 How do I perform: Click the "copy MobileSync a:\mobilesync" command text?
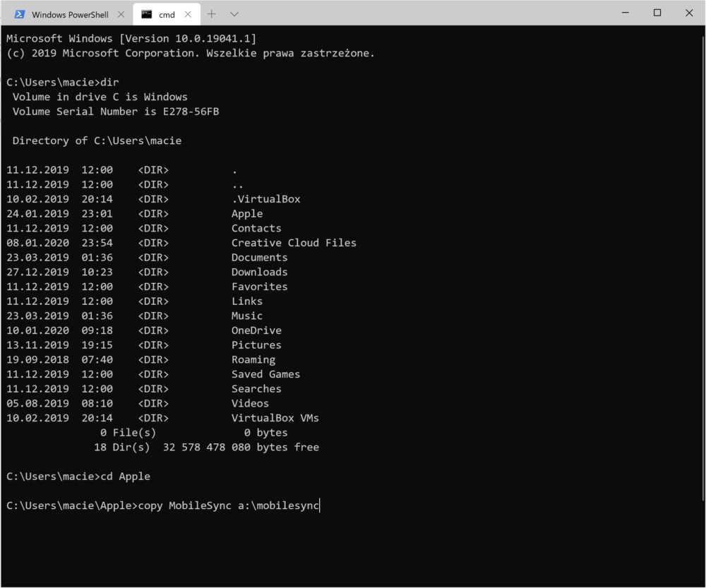click(229, 505)
